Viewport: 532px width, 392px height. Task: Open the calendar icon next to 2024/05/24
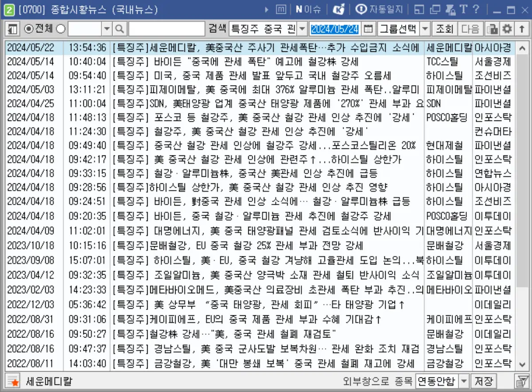pyautogui.click(x=368, y=29)
